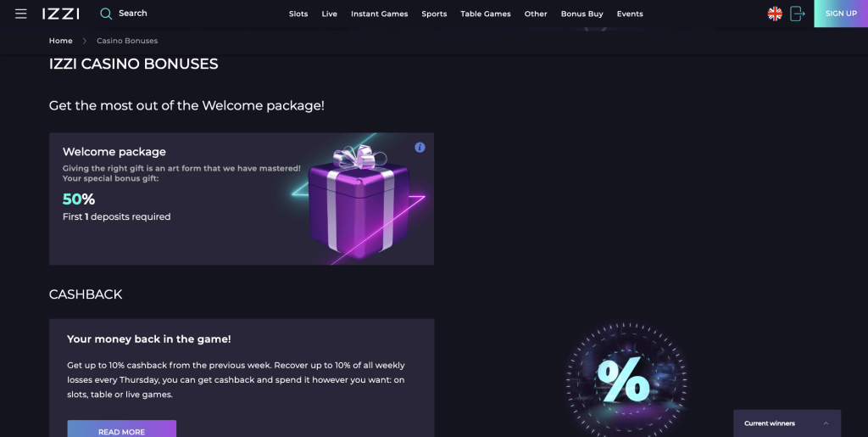
Task: Open Table Games category
Action: coord(486,14)
